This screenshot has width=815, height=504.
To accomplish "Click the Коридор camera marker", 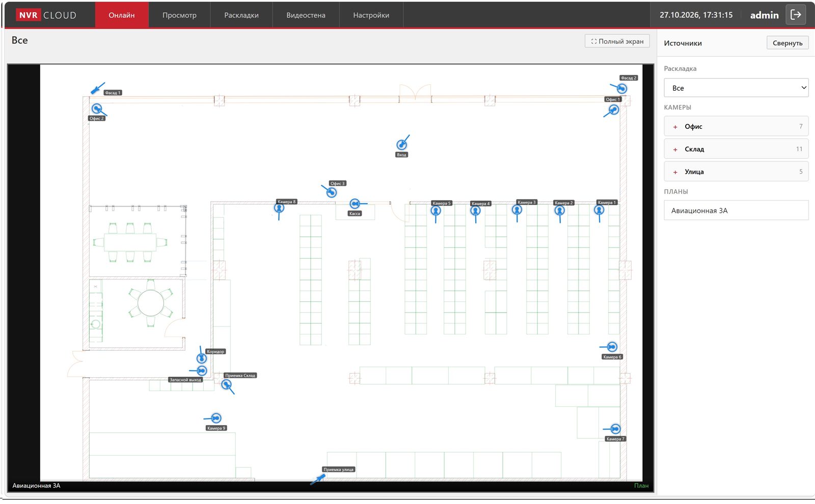I will point(202,358).
